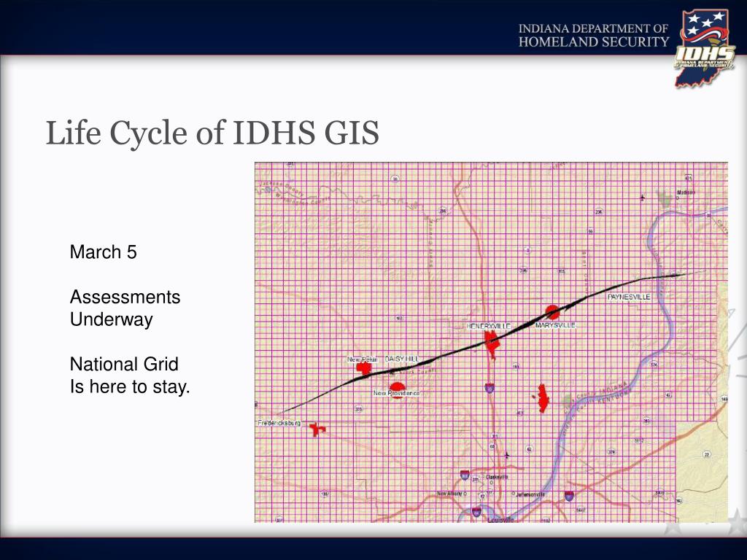Click the slide title Life Cycle of IDHS GIS

coord(212,133)
